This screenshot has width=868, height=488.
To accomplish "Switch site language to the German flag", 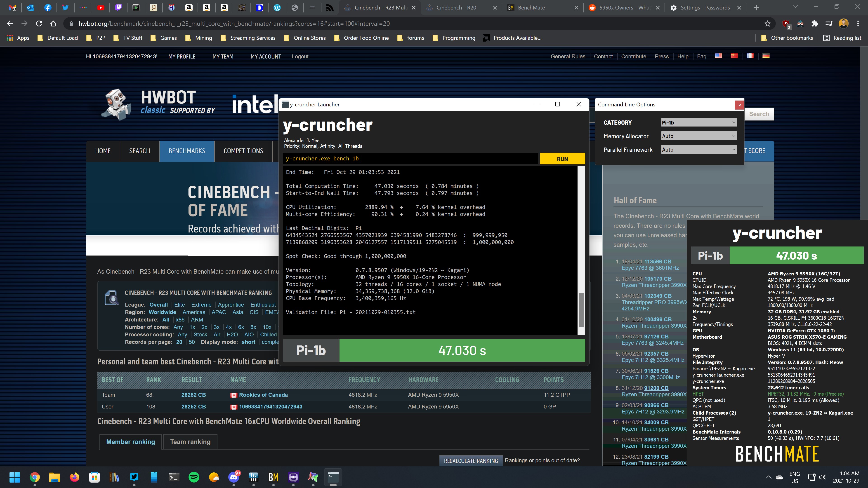I will tap(766, 56).
